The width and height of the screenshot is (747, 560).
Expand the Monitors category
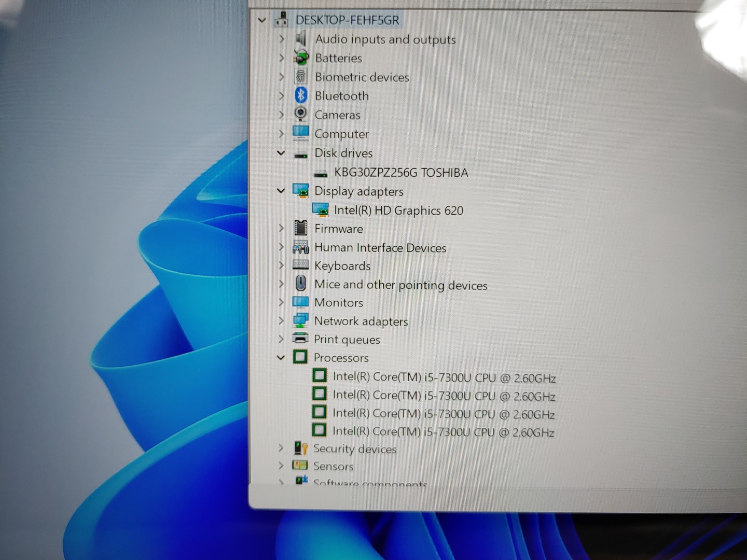(281, 302)
